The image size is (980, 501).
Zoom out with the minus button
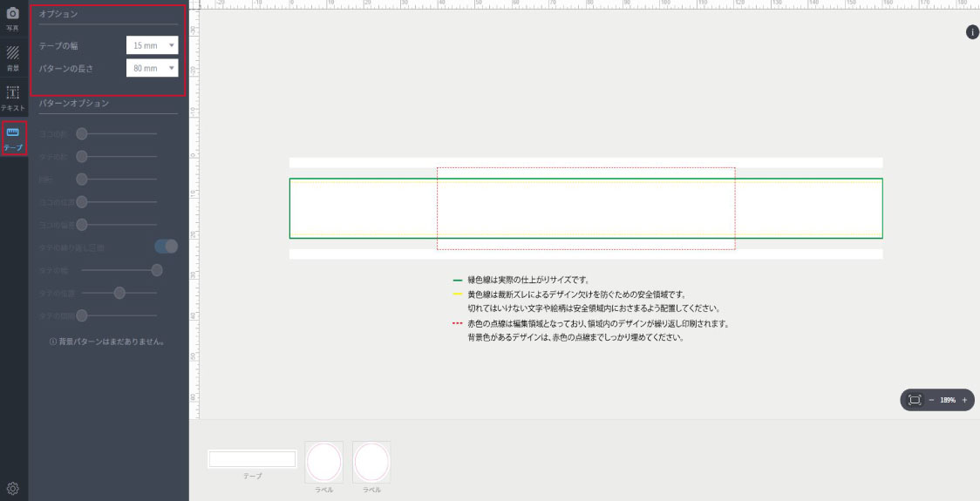pos(931,400)
